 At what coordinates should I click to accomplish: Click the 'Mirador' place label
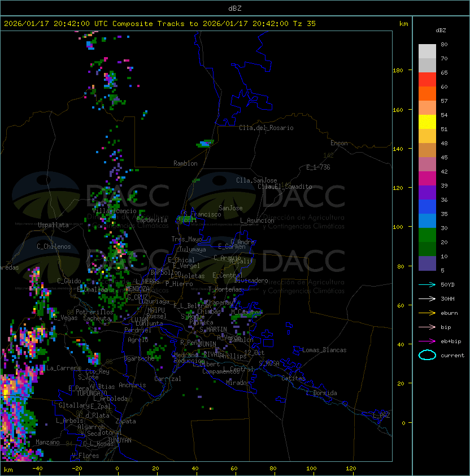238,383
